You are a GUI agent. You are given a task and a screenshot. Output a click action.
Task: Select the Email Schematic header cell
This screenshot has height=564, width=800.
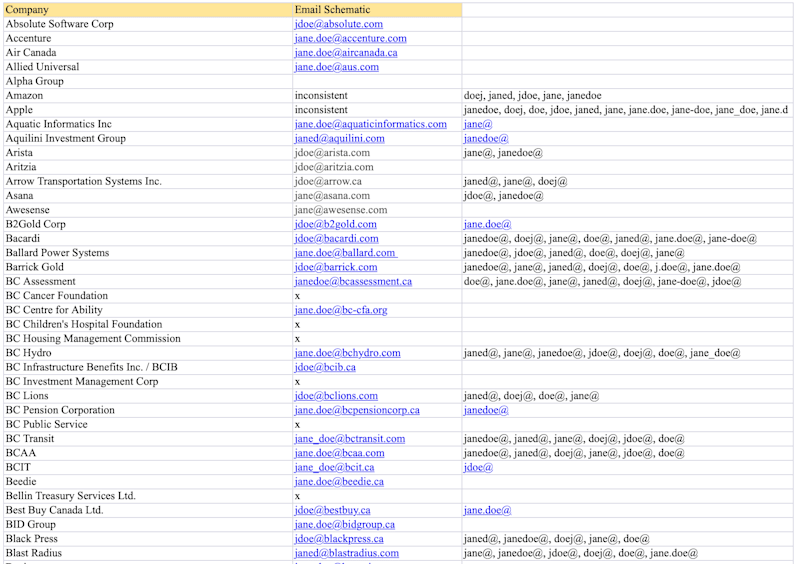[378, 10]
